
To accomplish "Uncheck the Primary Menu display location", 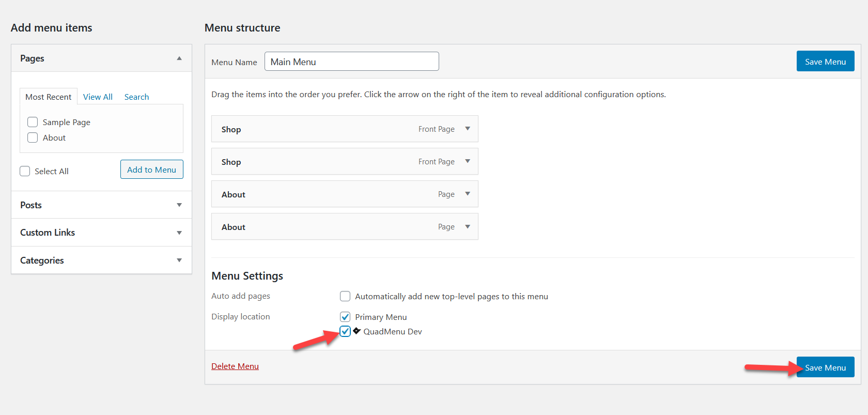I will click(x=345, y=317).
